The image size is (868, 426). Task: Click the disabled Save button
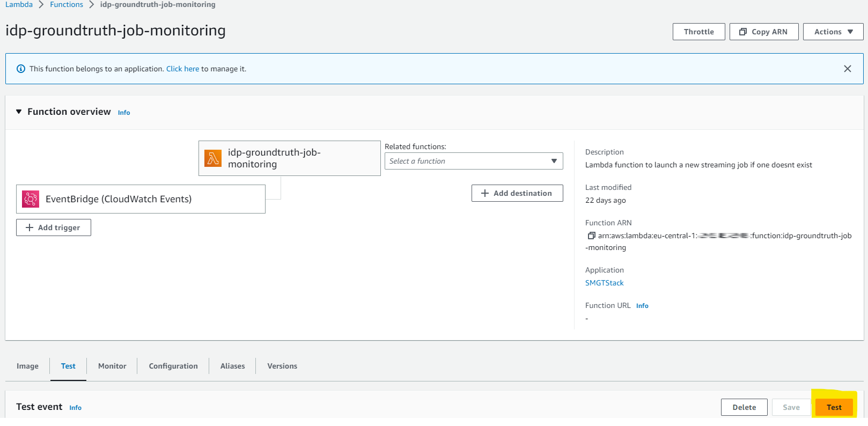coord(791,407)
